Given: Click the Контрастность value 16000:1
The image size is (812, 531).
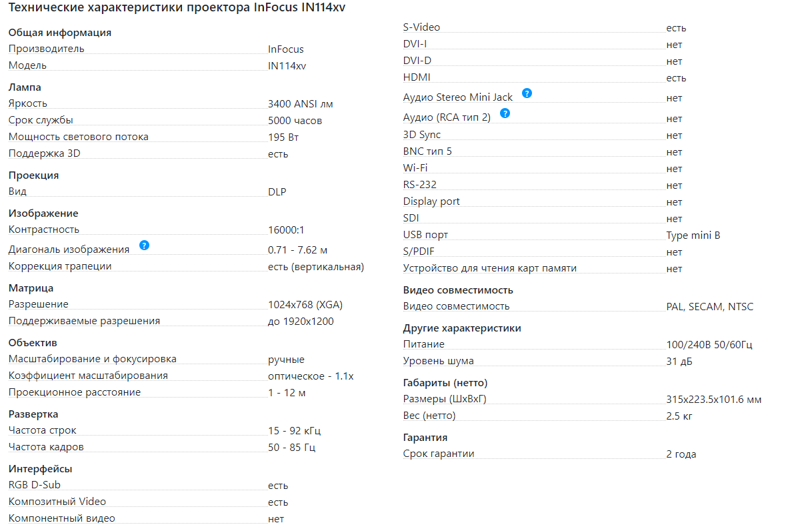Looking at the screenshot, I should 286,229.
